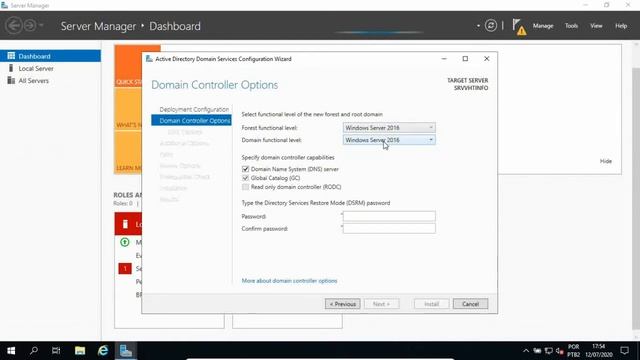This screenshot has height=360, width=640.
Task: Click the AD DS wizard title bar icon
Action: 149,59
